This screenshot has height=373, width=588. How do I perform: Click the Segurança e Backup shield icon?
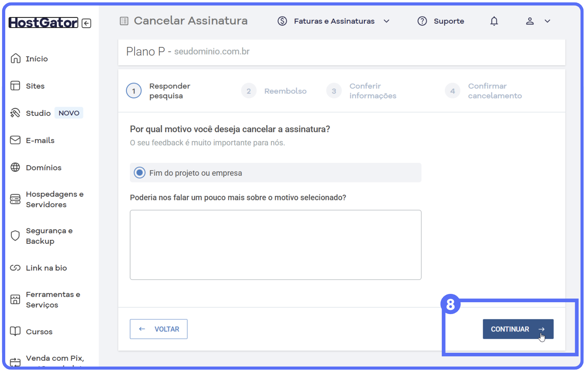pos(15,236)
